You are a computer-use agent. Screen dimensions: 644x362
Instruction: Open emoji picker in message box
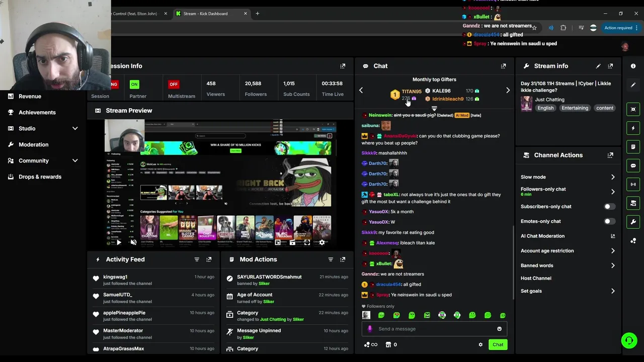pos(499,329)
